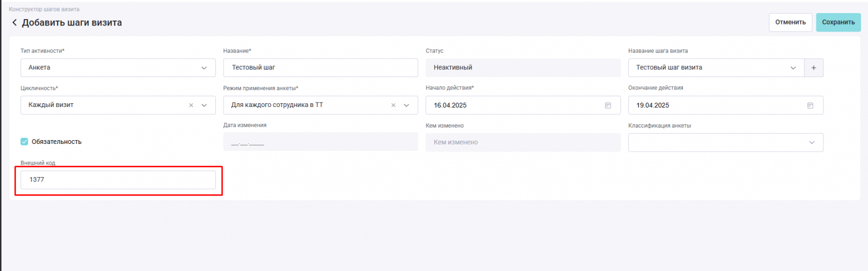Viewport: 868px width, 271px height.
Task: Click the plus icon next to visit step name
Action: (813, 68)
